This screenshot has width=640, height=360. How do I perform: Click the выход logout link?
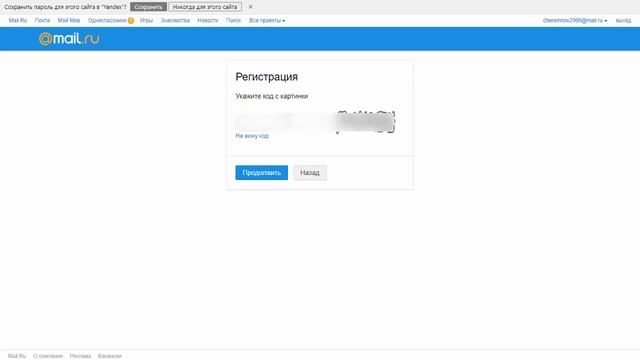coord(623,20)
